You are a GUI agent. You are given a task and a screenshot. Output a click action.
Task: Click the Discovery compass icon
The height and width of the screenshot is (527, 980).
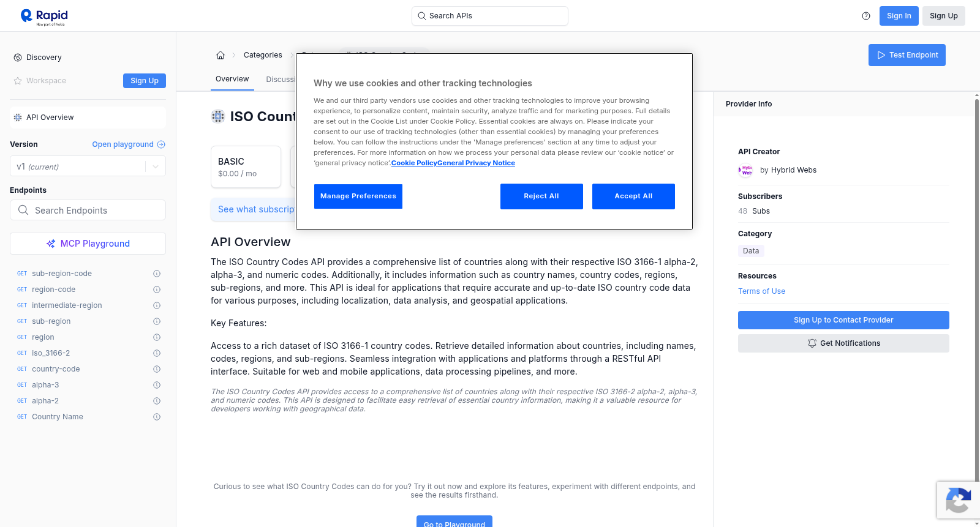click(x=18, y=58)
